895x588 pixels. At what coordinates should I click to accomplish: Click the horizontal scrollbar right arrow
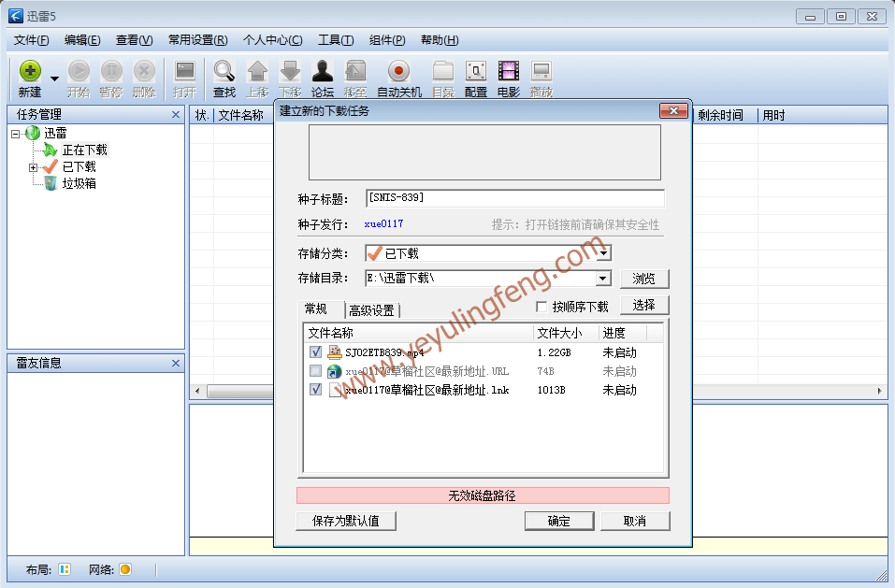(x=879, y=392)
